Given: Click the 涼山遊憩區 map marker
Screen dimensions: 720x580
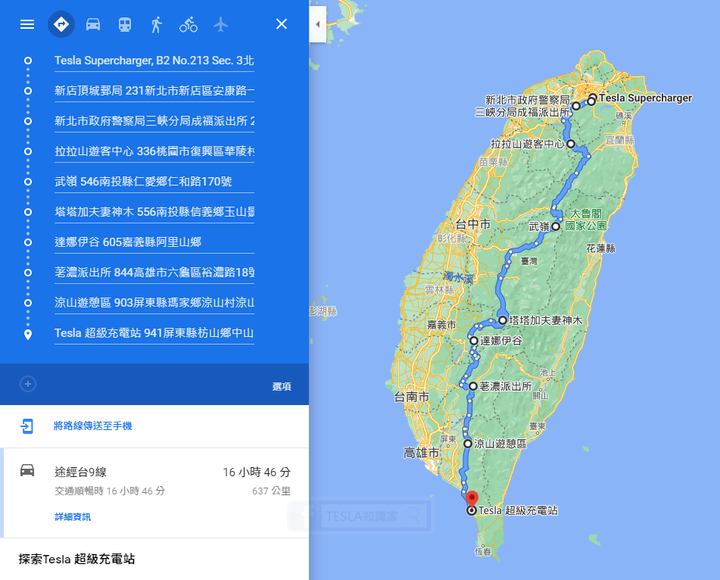Looking at the screenshot, I should (467, 444).
